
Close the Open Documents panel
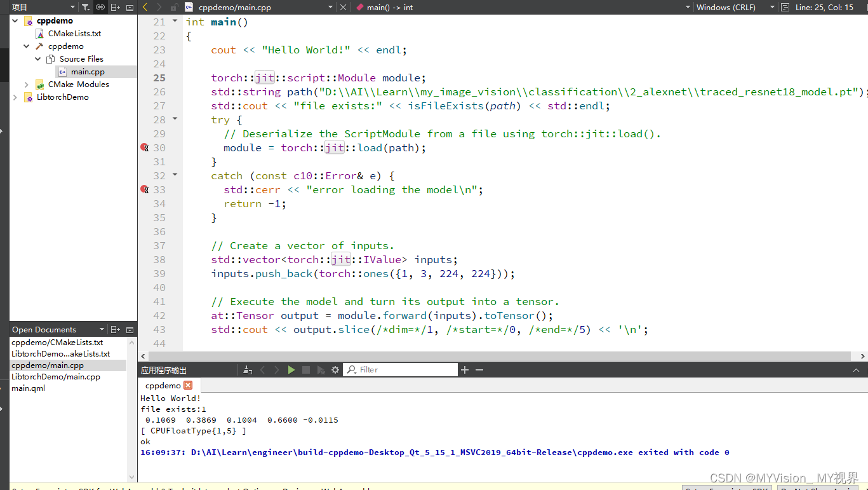[x=130, y=329]
